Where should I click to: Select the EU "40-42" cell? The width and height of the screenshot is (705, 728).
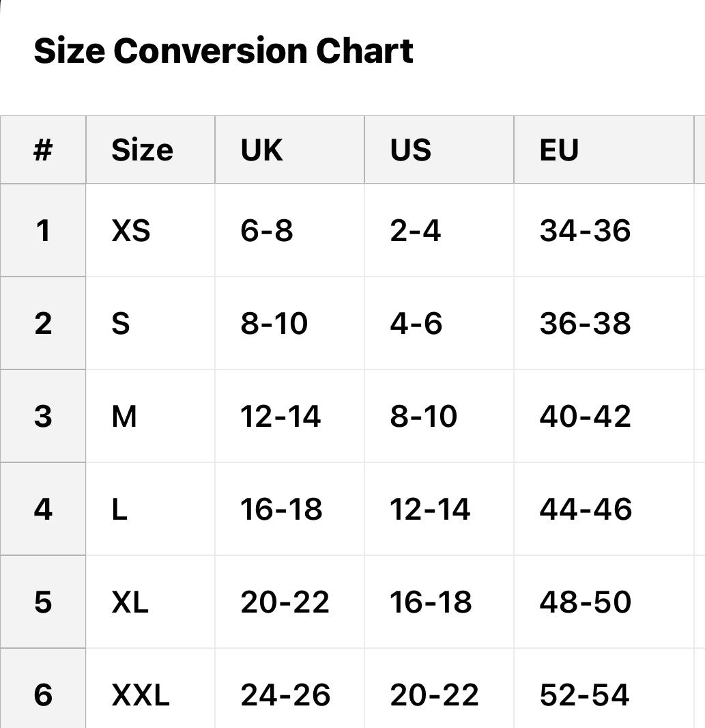(x=585, y=417)
